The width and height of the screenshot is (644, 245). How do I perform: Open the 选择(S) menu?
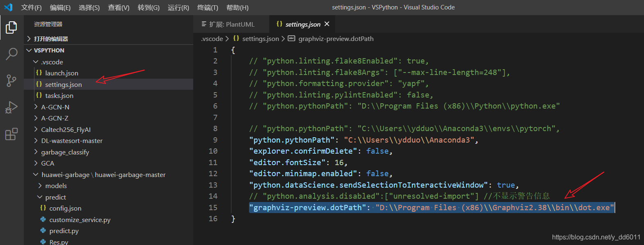tap(89, 7)
